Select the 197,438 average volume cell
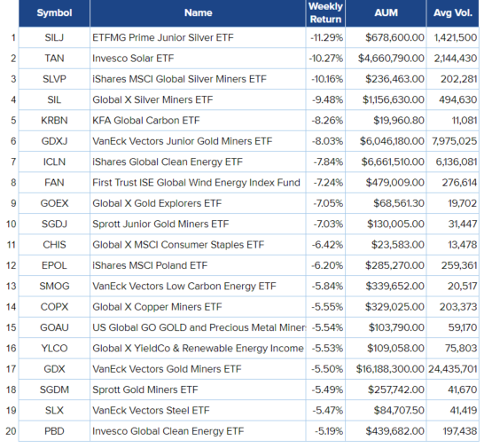 point(453,430)
